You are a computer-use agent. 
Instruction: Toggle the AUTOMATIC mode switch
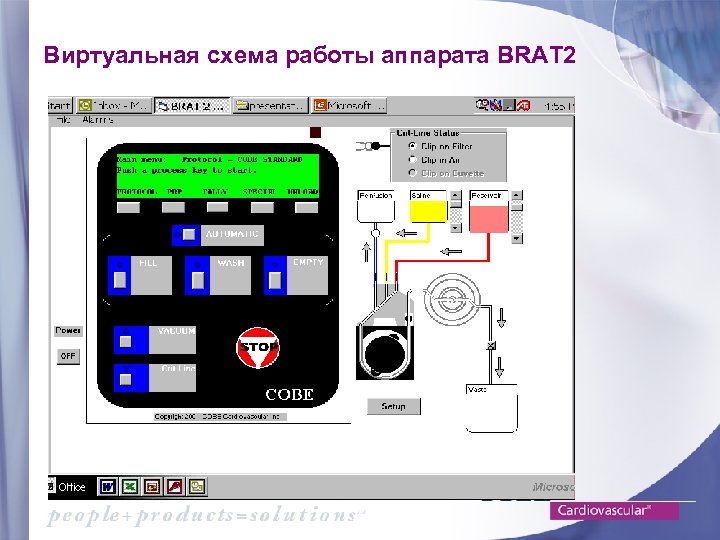[x=188, y=235]
